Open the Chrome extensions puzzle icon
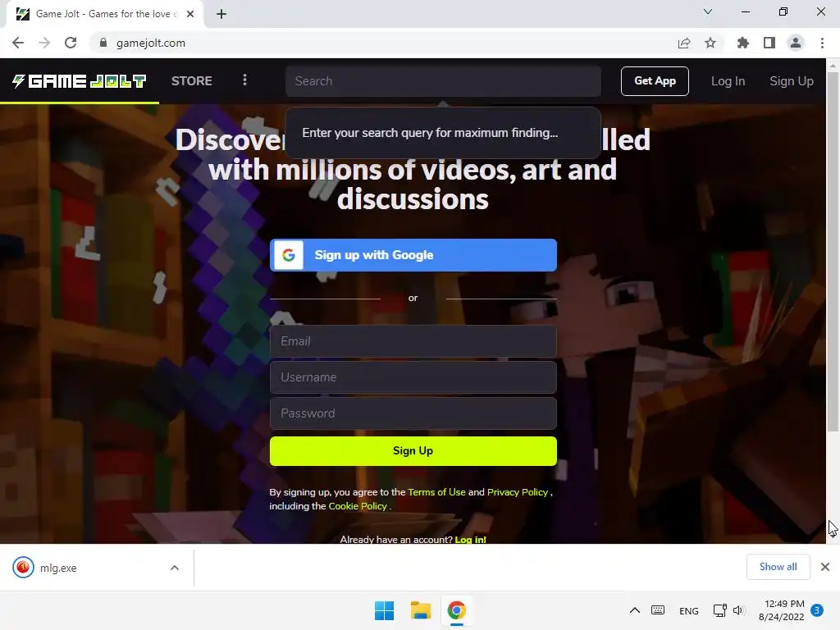Screen dimensions: 840x630 pyautogui.click(x=743, y=43)
